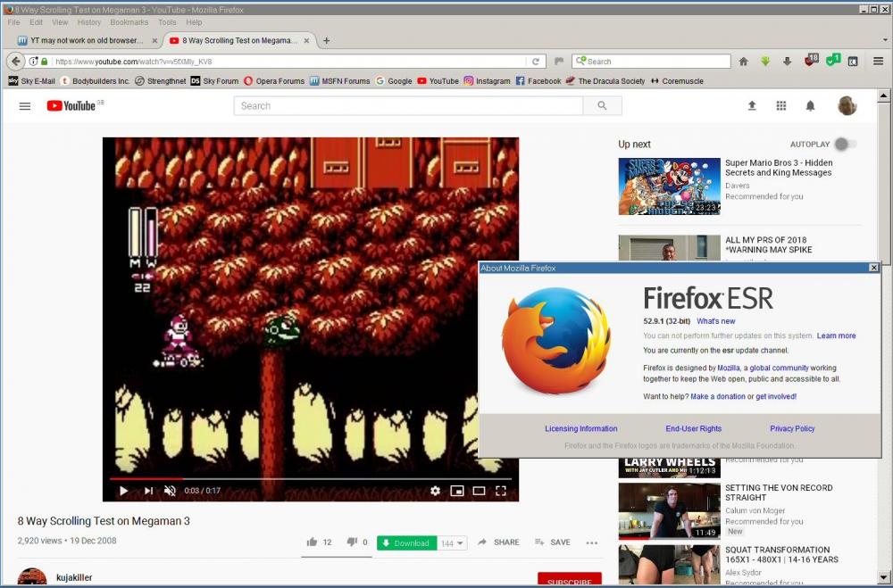This screenshot has height=588, width=893.
Task: Open the Bookmarks menu
Action: tap(129, 22)
